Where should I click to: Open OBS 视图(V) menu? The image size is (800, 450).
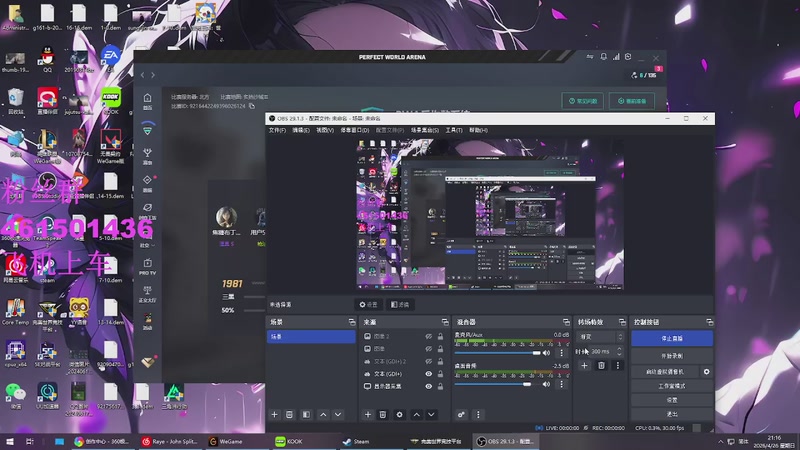pos(324,130)
